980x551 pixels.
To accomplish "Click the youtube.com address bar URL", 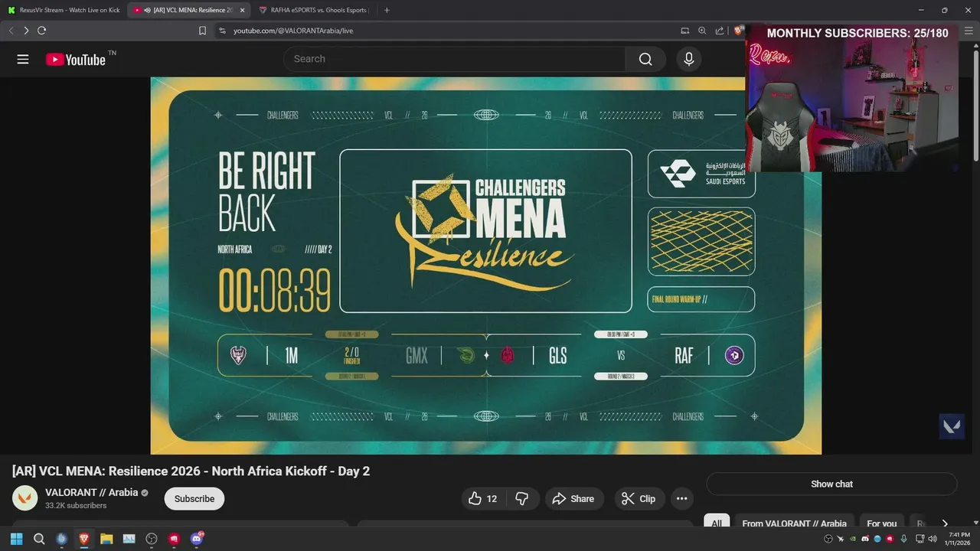I will click(293, 31).
